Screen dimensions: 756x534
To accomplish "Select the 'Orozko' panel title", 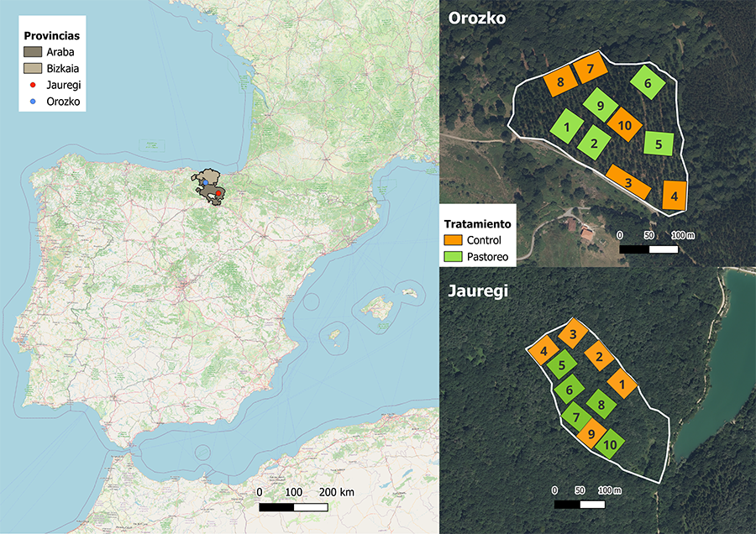I will (477, 18).
